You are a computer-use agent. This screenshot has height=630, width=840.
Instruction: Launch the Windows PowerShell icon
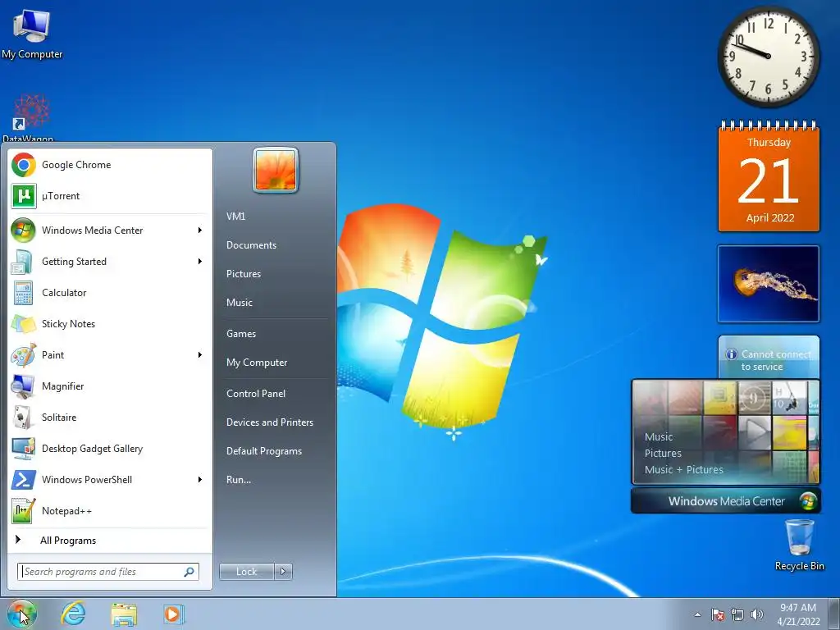pyautogui.click(x=23, y=479)
